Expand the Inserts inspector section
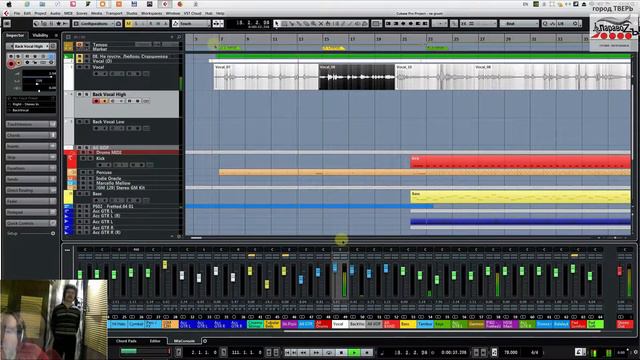The width and height of the screenshot is (640, 360). [x=31, y=146]
